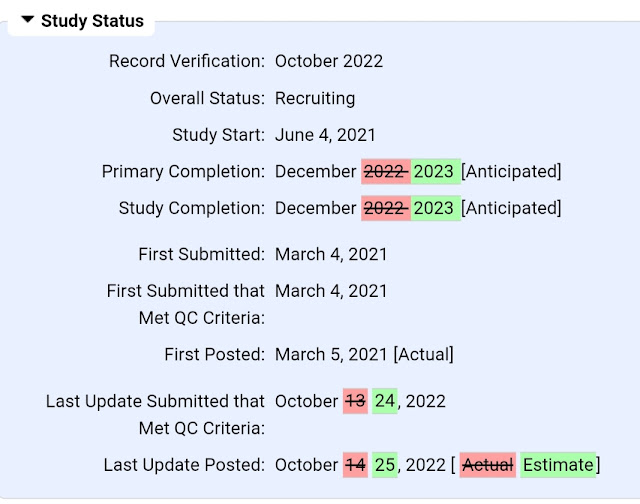Click the struck-out Actual label
Image resolution: width=640 pixels, height=504 pixels.
[x=488, y=465]
